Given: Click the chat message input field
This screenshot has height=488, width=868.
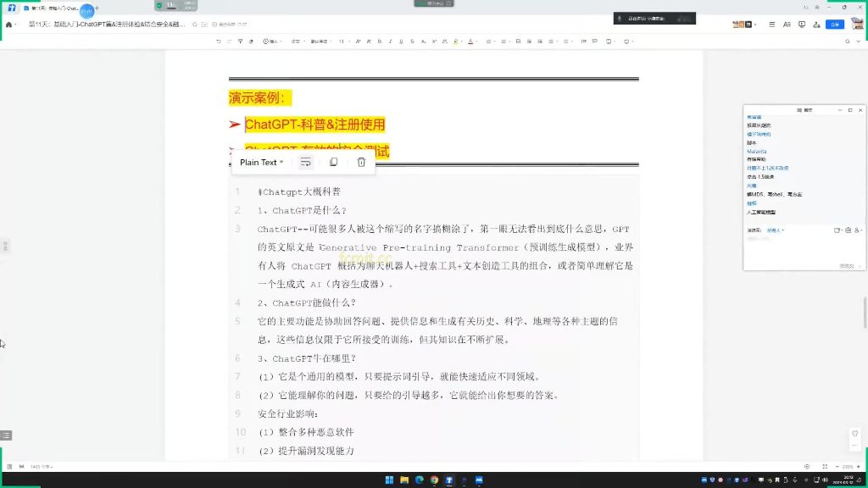Looking at the screenshot, I should pos(804,248).
